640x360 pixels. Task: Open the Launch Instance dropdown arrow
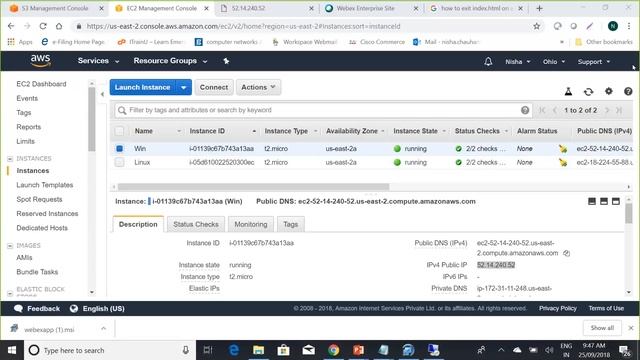[x=184, y=87]
